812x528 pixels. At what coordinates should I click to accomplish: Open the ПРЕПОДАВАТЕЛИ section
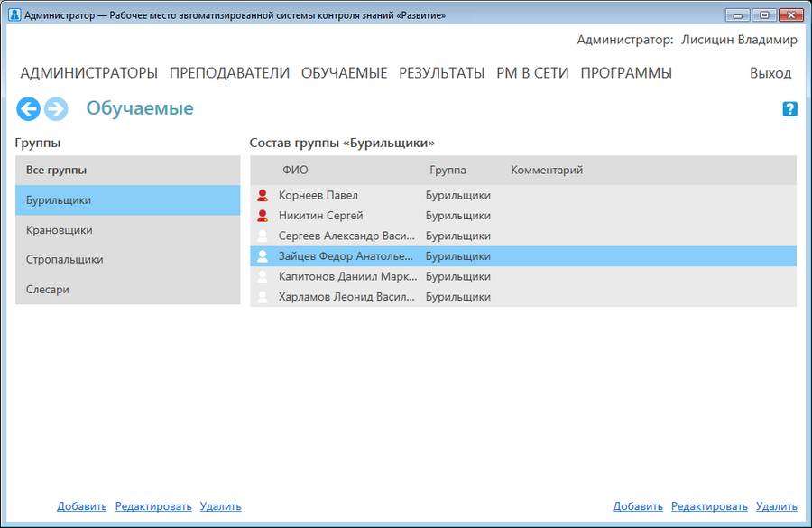tap(229, 73)
